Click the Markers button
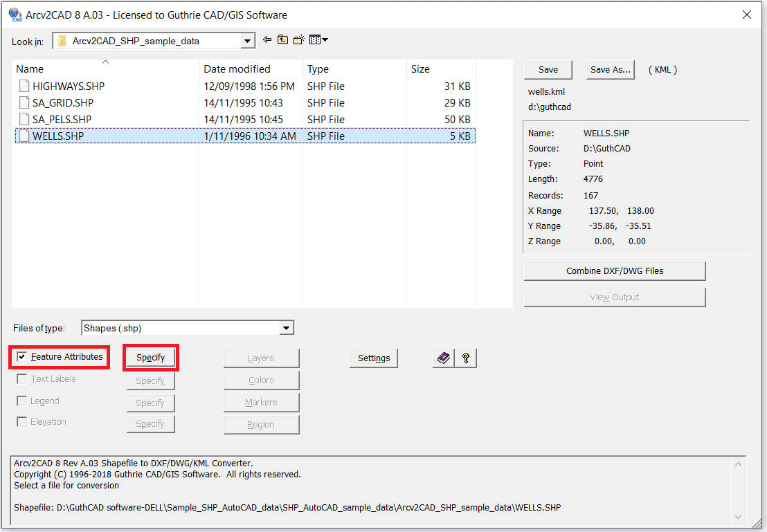The height and width of the screenshot is (532, 767). (261, 403)
